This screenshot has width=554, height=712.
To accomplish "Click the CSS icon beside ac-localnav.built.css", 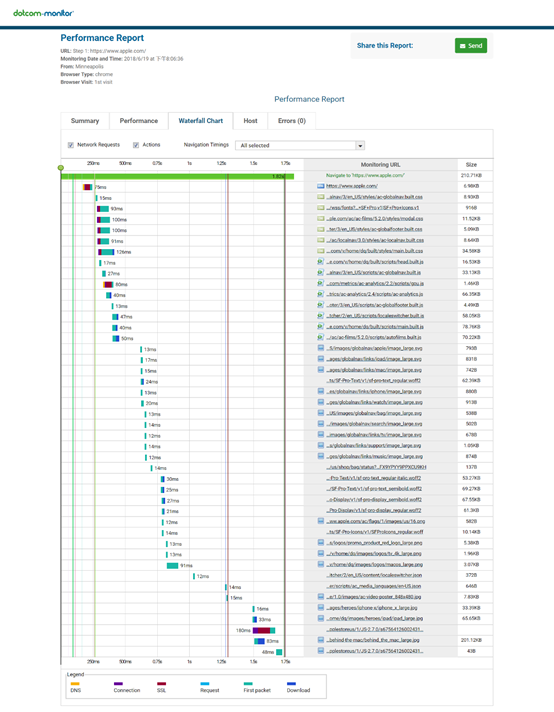I will pyautogui.click(x=321, y=240).
